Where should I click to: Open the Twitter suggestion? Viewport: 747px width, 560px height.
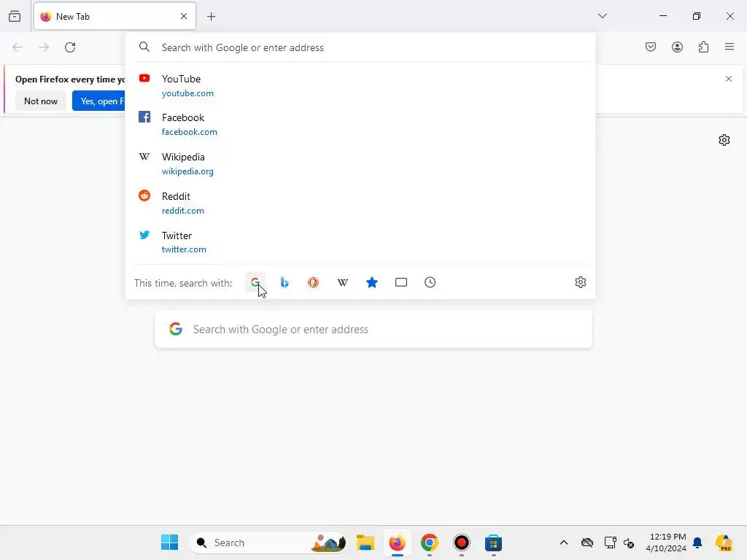tap(360, 242)
